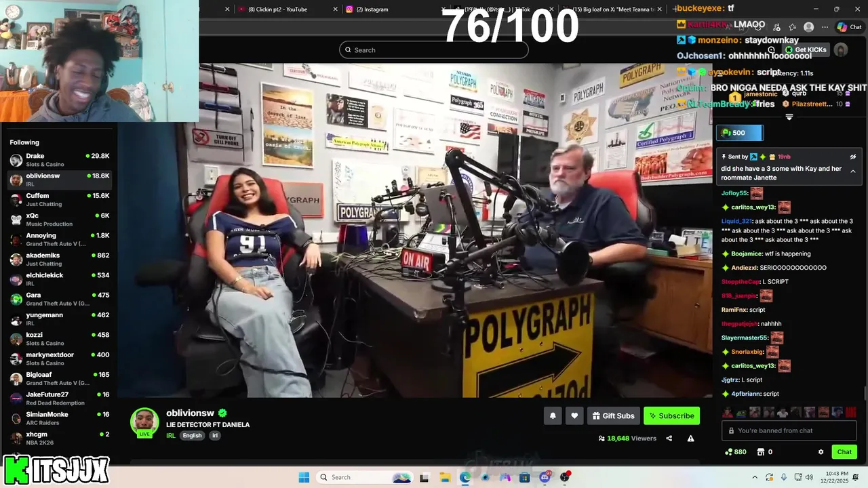Click the lowercase irl stream tag
This screenshot has height=488, width=868.
click(214, 435)
